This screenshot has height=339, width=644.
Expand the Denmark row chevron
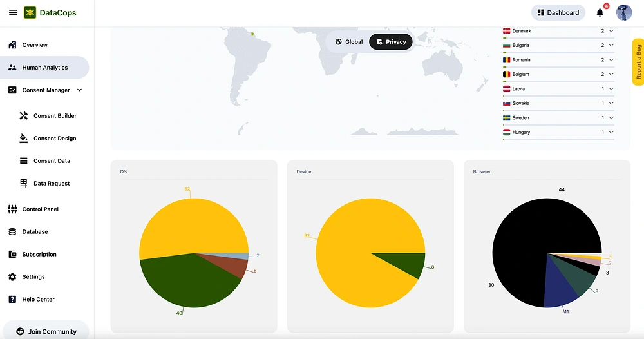click(611, 31)
